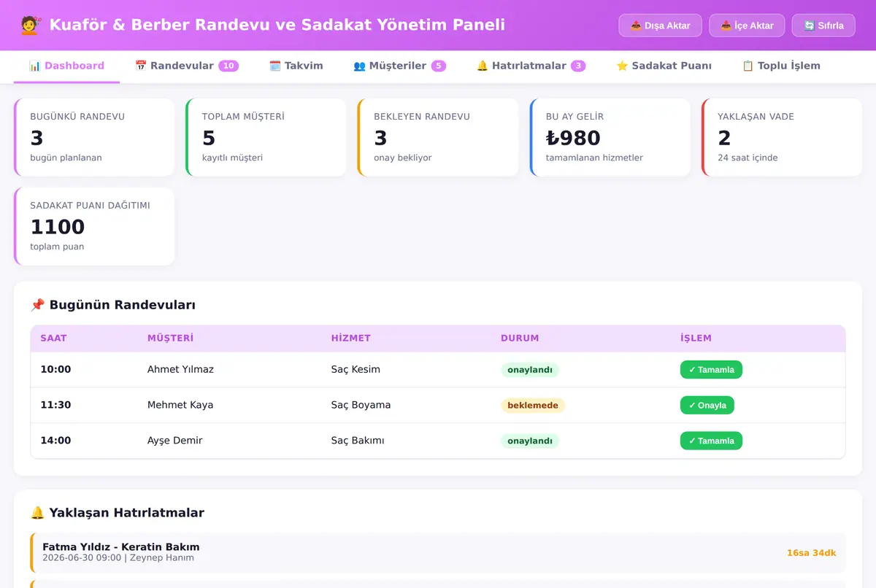Screen dimensions: 876x588
Task: Click the MÜŞTERİ column header
Action: pos(170,339)
